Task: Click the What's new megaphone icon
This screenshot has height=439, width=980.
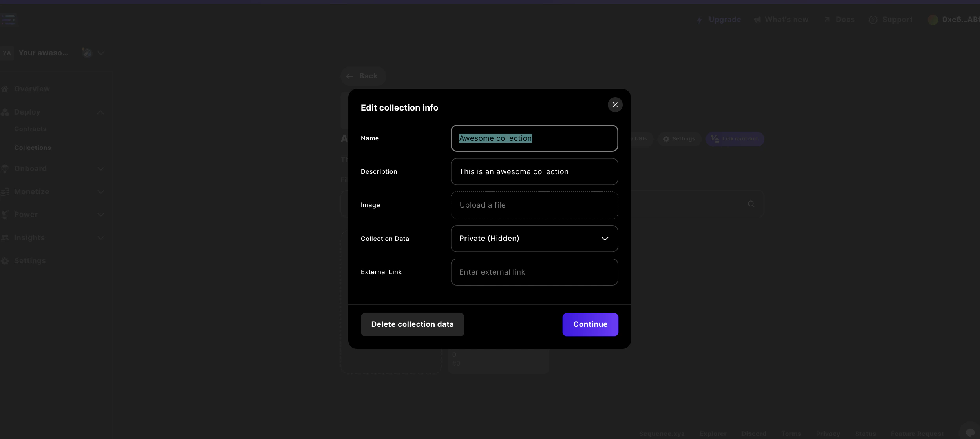Action: click(x=757, y=20)
